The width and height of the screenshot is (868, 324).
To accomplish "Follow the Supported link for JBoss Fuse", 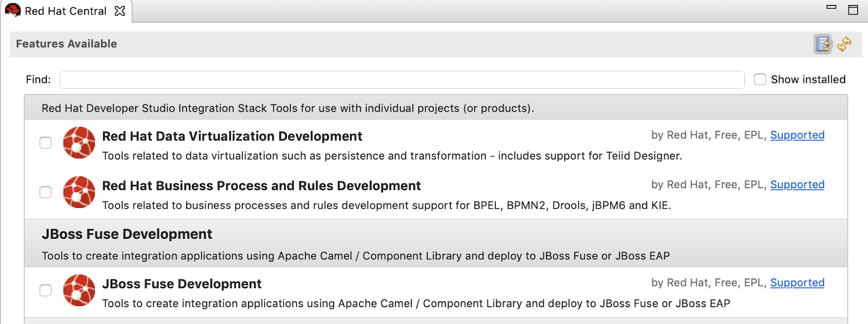I will coord(797,283).
